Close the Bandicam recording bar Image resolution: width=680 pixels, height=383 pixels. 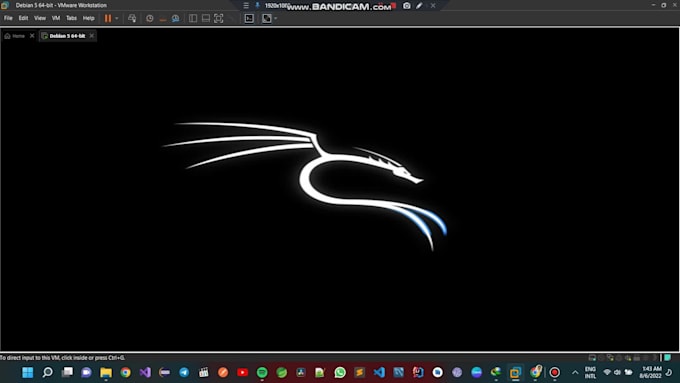coord(433,6)
